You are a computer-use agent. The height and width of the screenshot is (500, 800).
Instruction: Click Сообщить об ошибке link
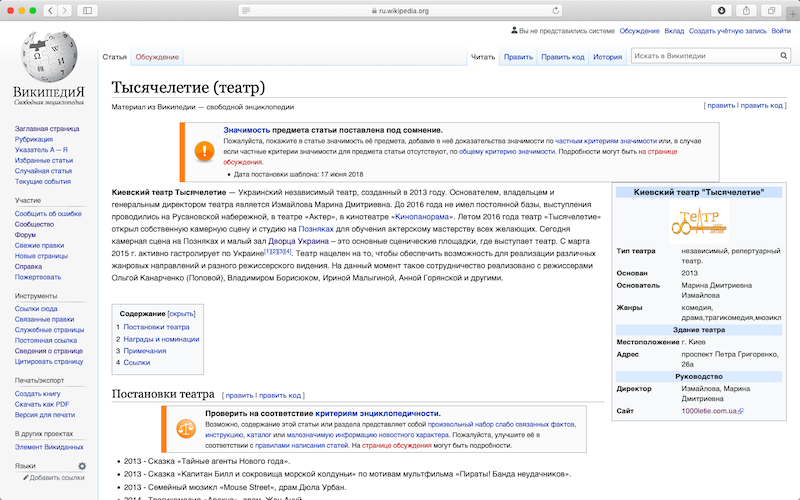tap(48, 214)
